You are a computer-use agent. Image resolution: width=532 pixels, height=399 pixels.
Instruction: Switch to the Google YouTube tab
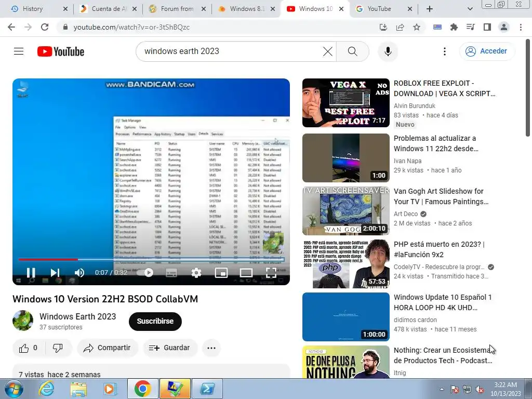(383, 9)
